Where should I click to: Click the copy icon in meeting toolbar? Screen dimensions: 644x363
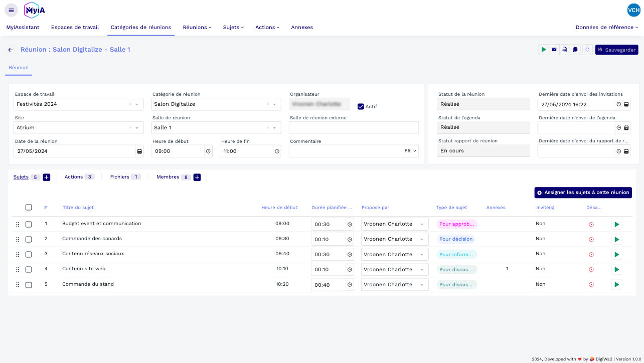pos(575,50)
